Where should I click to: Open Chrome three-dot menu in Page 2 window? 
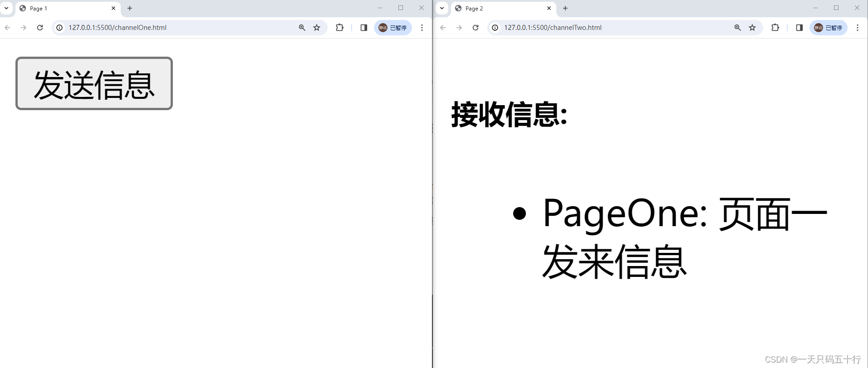tap(858, 28)
